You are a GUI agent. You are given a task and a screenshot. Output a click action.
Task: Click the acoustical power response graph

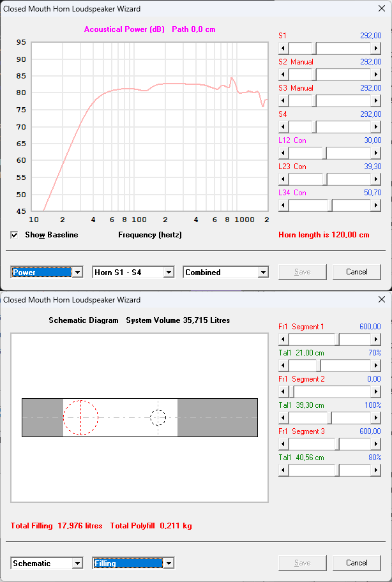(x=149, y=126)
